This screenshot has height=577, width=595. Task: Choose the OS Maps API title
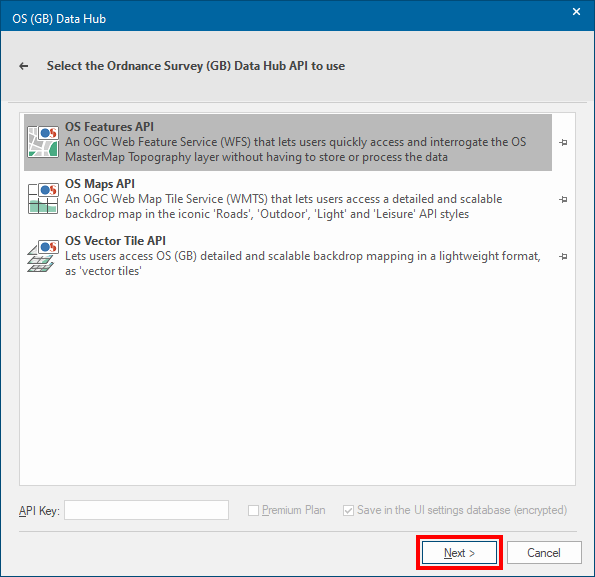coord(100,184)
